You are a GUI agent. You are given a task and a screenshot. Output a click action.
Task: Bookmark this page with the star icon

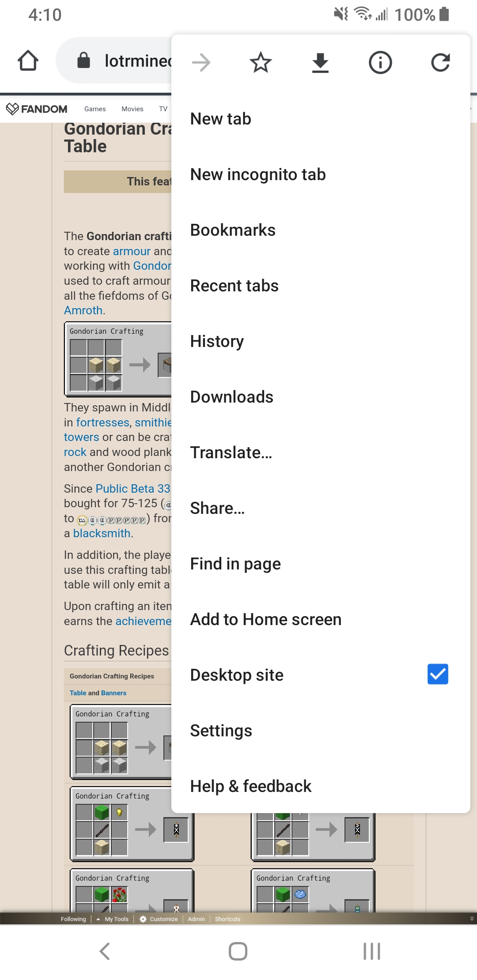click(x=261, y=62)
